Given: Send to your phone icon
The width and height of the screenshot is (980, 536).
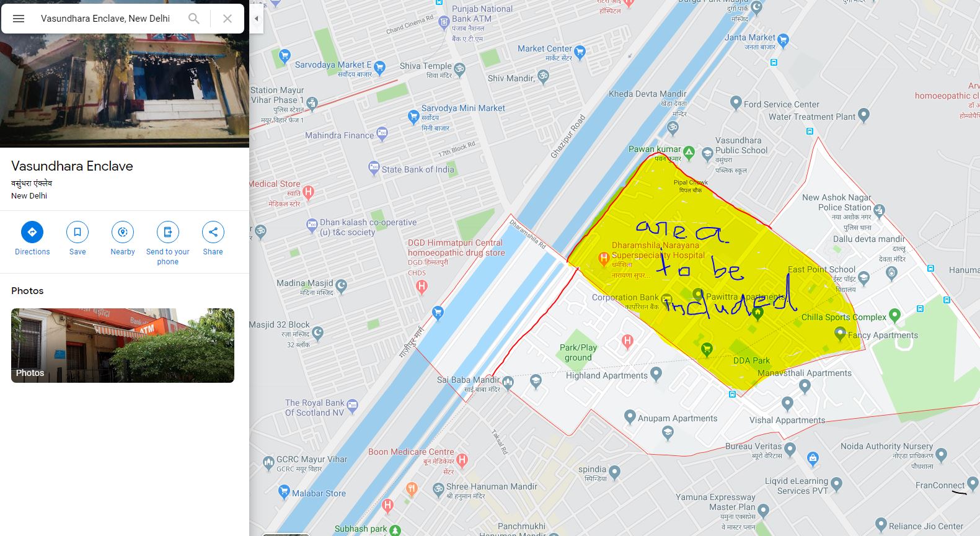Looking at the screenshot, I should [168, 232].
